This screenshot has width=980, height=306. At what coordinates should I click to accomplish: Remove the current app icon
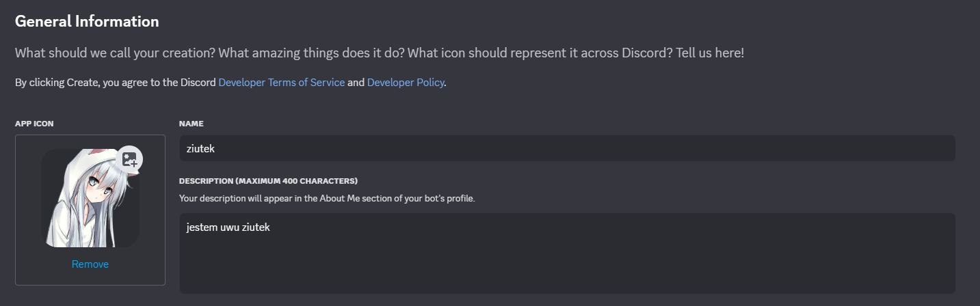click(90, 264)
